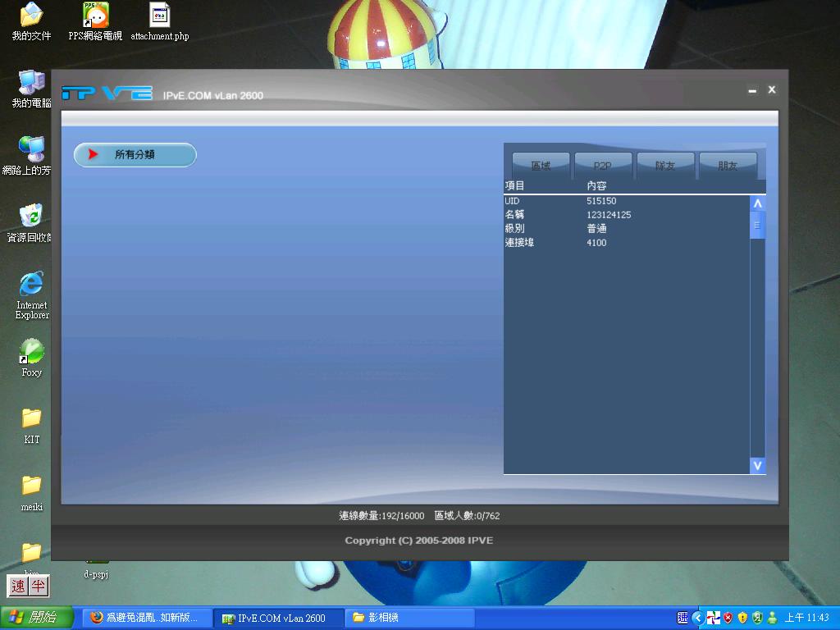Select the UID value 515150
840x630 pixels.
(x=601, y=201)
